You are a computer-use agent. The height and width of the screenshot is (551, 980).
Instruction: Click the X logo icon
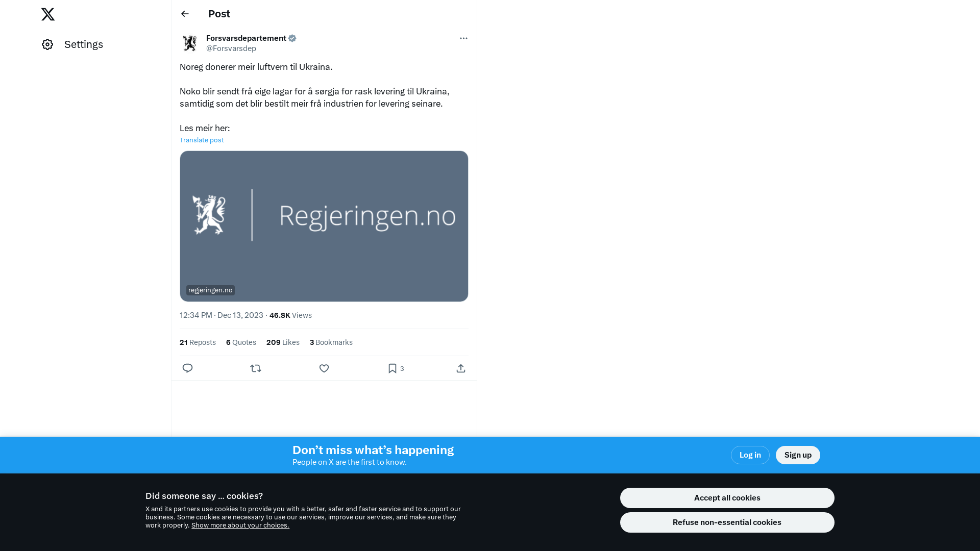[48, 14]
